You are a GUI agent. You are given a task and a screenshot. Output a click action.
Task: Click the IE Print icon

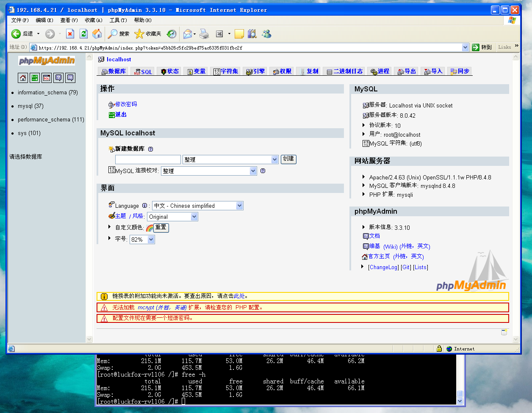204,34
